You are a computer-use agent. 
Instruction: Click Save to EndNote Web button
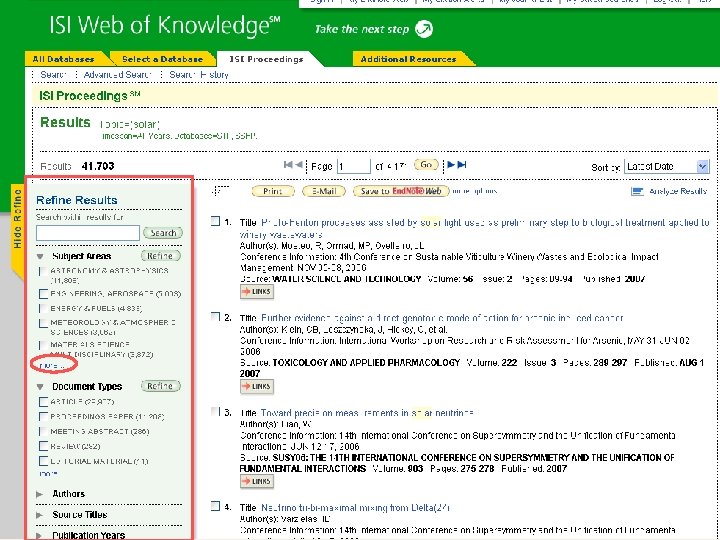(x=401, y=191)
